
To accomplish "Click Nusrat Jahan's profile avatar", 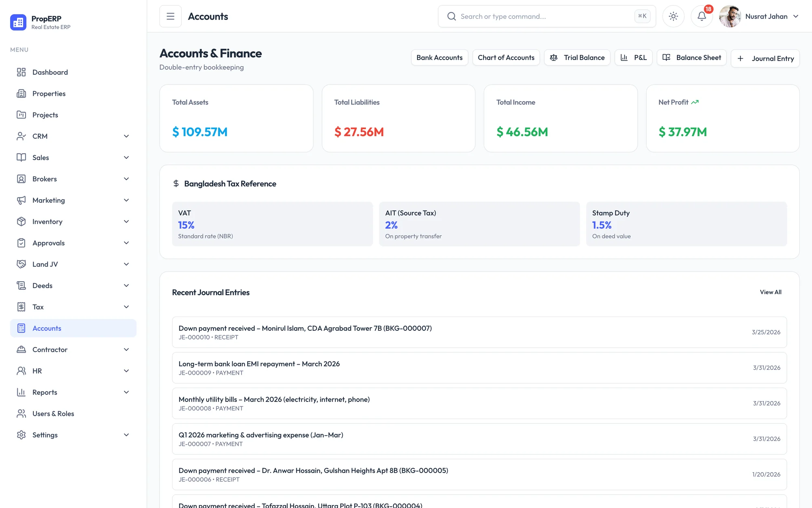I will [x=730, y=16].
